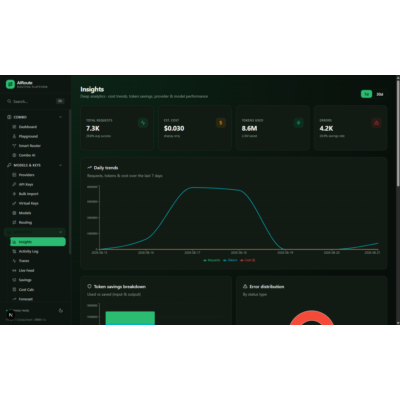Click the sidebar vertical scrollbar
The height and width of the screenshot is (400, 400).
pyautogui.click(x=70, y=182)
